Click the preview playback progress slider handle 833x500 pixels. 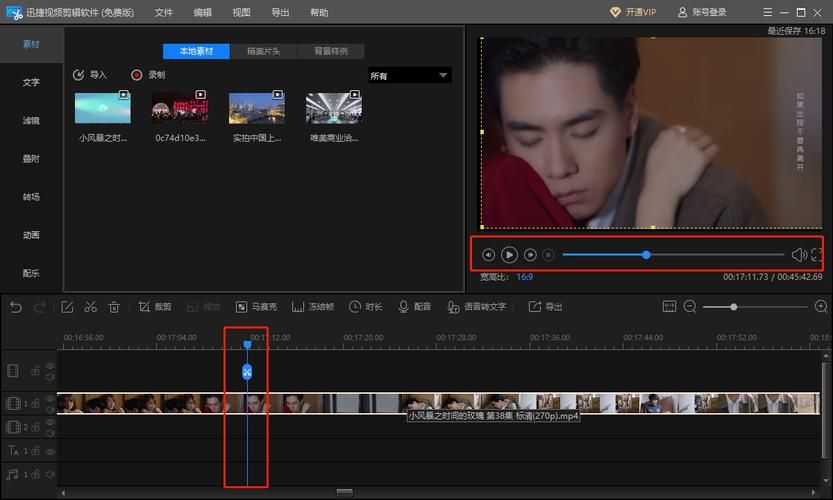(x=646, y=255)
